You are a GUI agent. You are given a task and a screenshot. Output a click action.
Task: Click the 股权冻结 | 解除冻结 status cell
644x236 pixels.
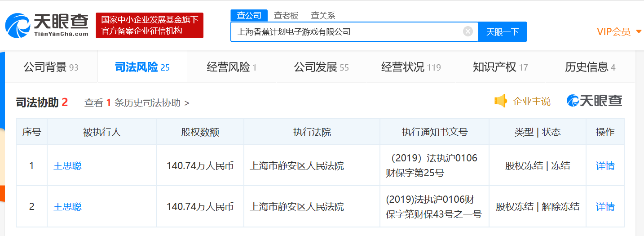point(538,207)
